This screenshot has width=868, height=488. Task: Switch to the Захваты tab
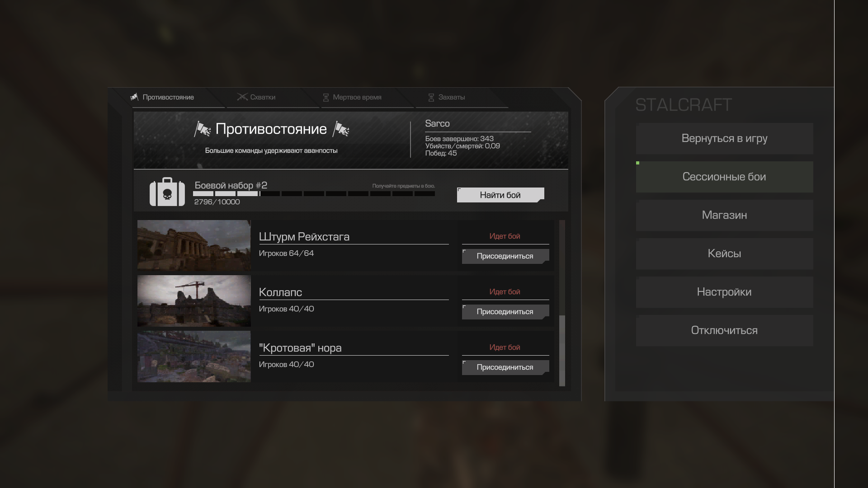451,97
